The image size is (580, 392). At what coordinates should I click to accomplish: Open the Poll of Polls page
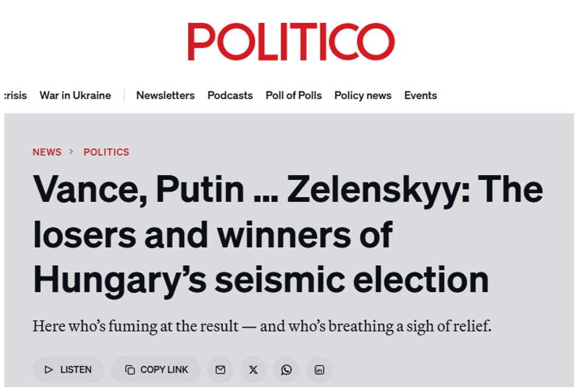click(293, 95)
